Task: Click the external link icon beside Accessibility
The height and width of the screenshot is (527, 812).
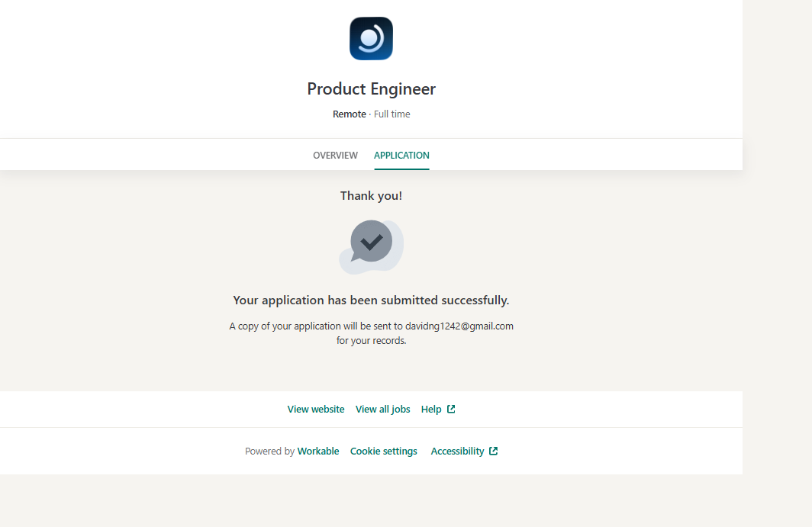Action: [x=494, y=451]
